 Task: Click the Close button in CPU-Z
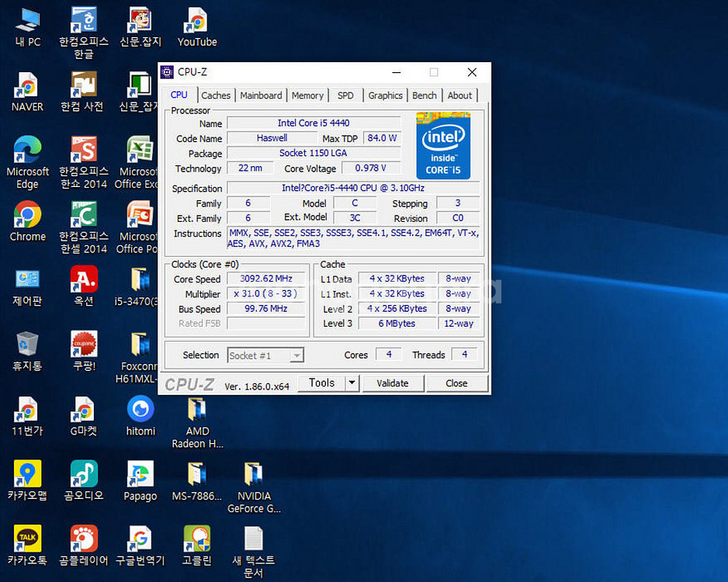click(x=457, y=383)
